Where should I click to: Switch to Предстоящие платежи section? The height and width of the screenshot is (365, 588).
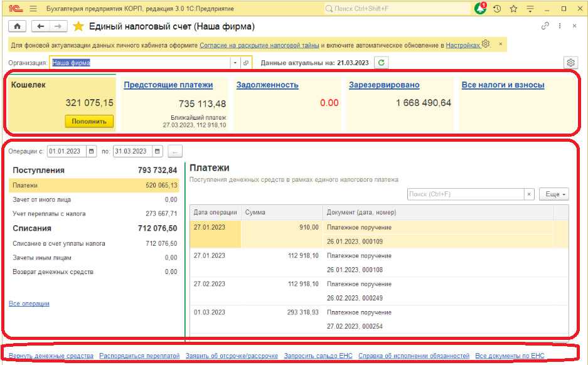coord(168,85)
